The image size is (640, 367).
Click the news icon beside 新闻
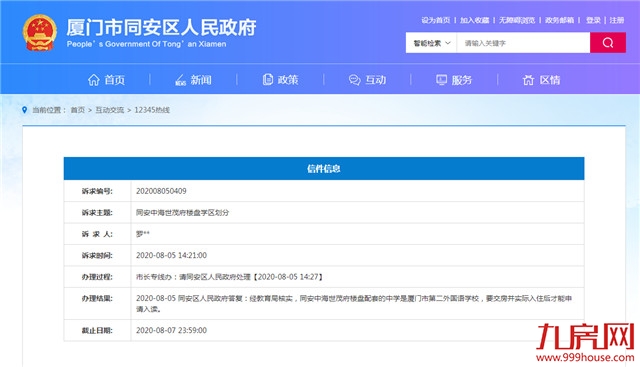180,80
